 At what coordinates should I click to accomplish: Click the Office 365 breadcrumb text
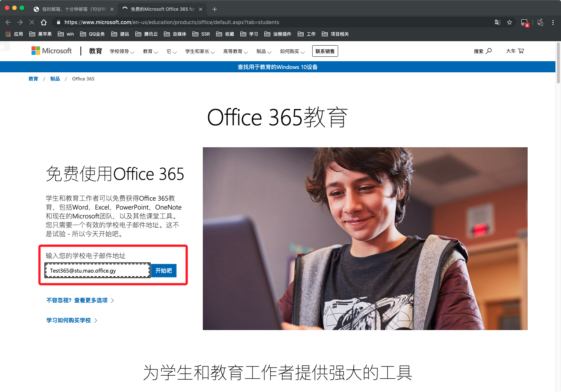click(83, 79)
